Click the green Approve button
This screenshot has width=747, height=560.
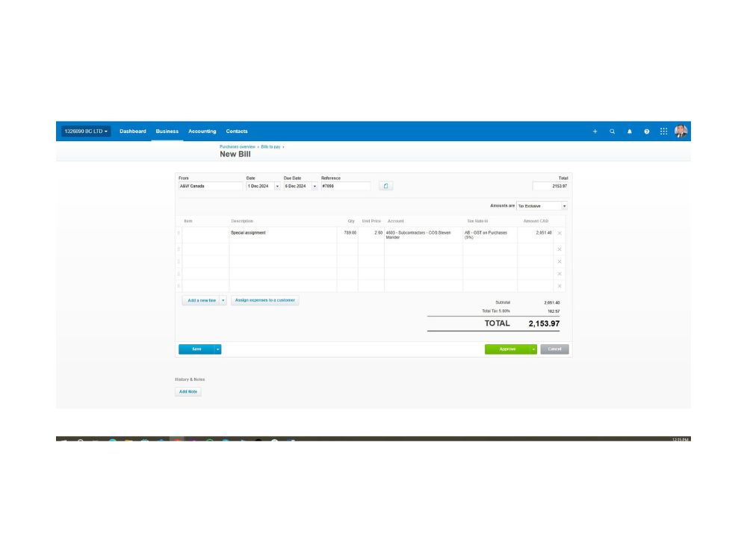(x=507, y=349)
